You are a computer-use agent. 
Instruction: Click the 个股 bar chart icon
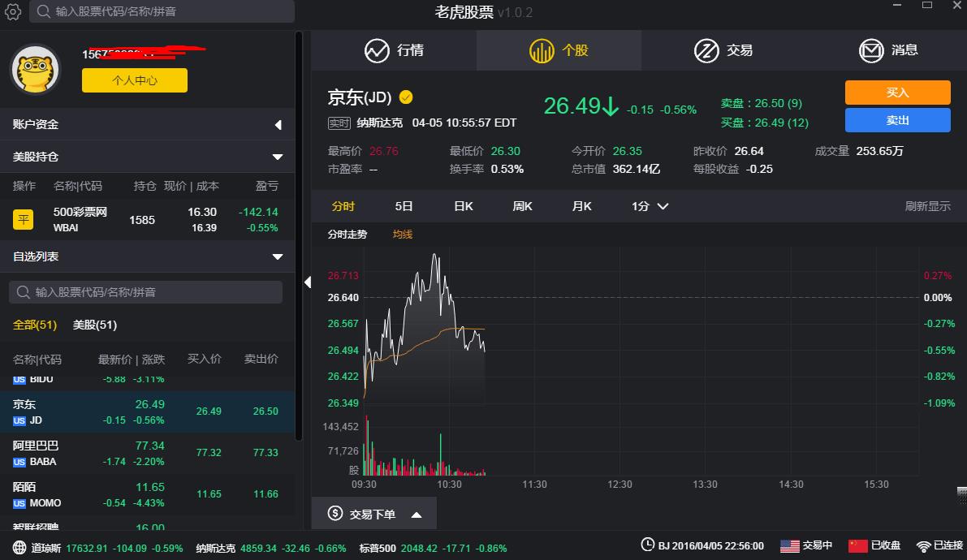[x=542, y=50]
